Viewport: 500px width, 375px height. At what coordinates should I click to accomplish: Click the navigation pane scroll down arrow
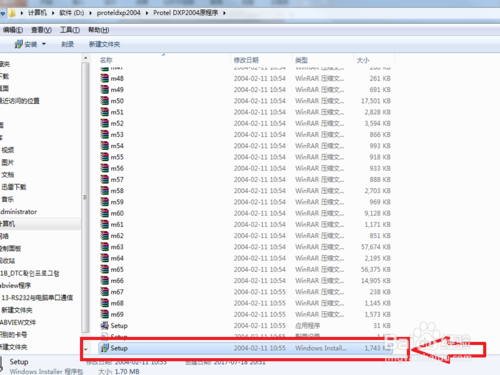(x=85, y=349)
